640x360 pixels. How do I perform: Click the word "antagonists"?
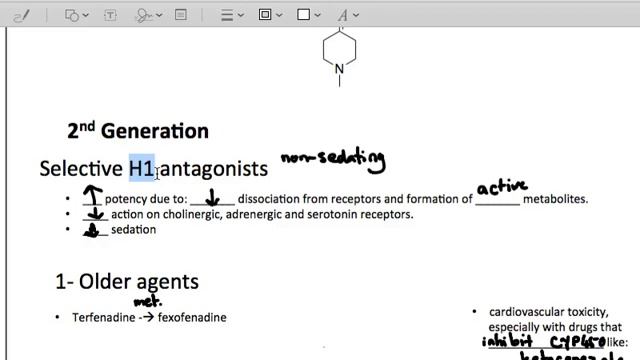(214, 169)
